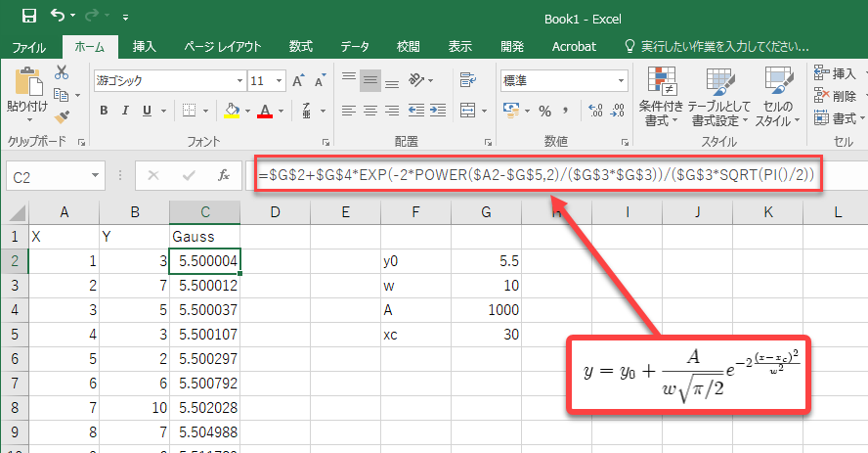Screen dimensions: 868x453
Task: Apply the yellow fill color swatch
Action: coord(232,111)
